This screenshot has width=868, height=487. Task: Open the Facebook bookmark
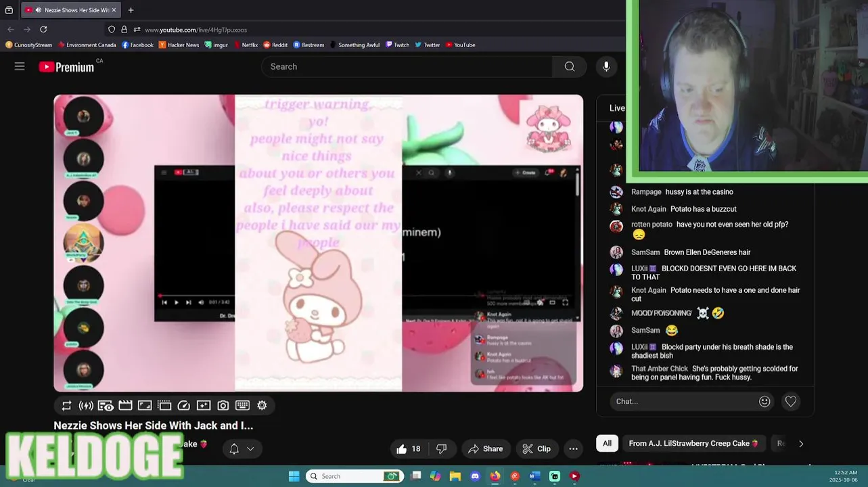137,45
